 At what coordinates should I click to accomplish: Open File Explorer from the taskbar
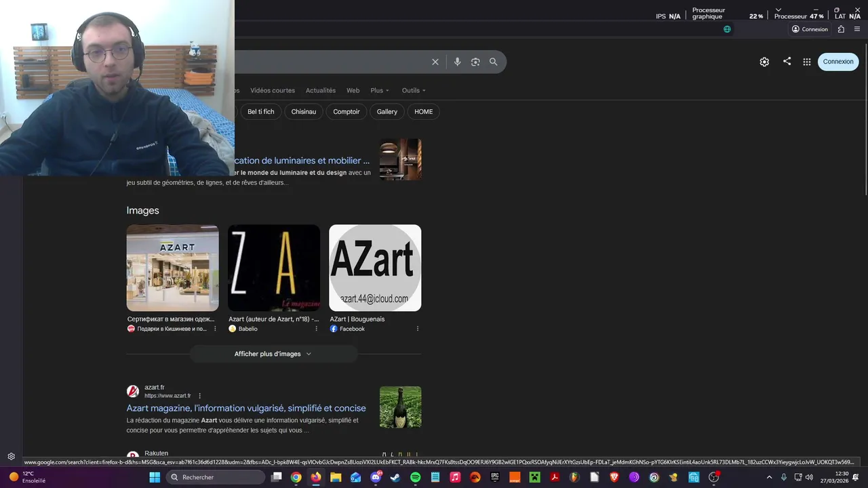[336, 477]
